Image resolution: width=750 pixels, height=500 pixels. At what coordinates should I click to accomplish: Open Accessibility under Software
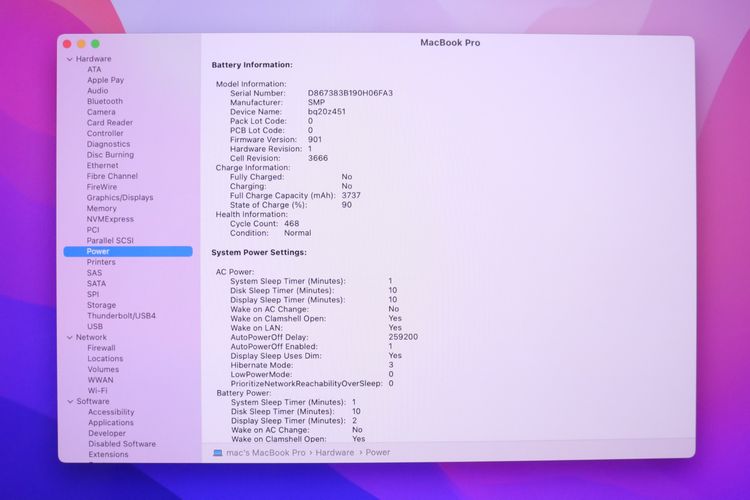click(111, 412)
